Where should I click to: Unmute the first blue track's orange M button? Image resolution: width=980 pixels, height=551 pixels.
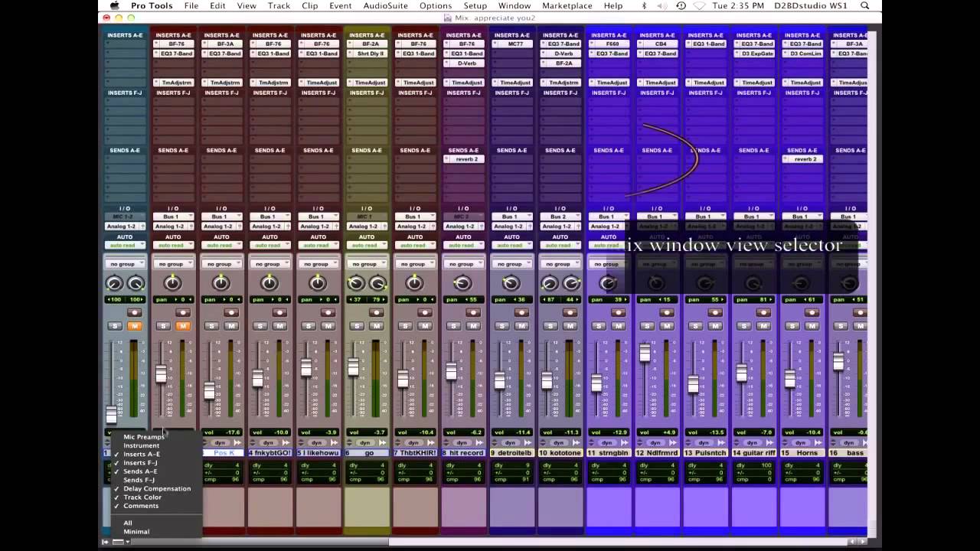click(x=135, y=326)
